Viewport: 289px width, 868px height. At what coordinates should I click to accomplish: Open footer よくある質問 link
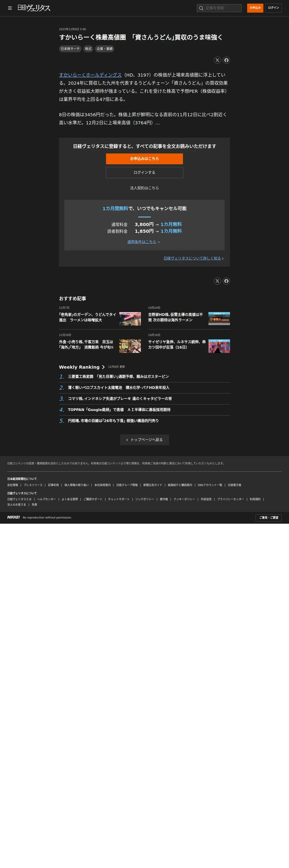[x=70, y=499]
